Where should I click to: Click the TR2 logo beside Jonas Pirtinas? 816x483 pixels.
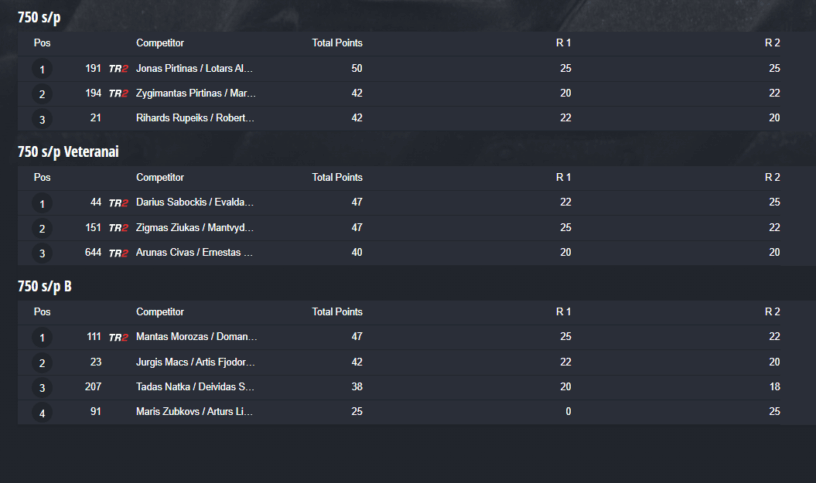(x=118, y=69)
